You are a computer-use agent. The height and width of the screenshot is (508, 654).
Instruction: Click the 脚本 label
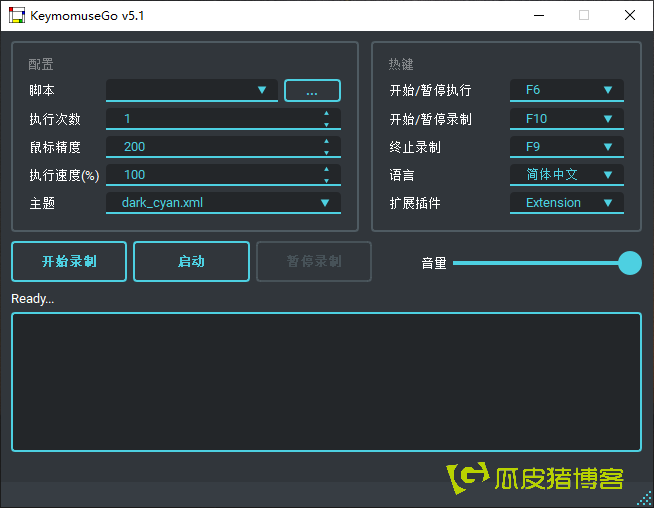tap(42, 90)
